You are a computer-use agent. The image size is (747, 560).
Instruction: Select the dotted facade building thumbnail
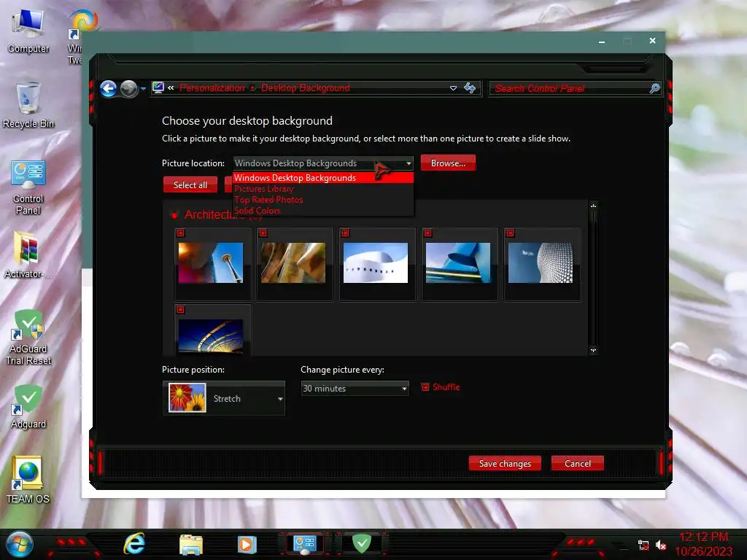[541, 262]
